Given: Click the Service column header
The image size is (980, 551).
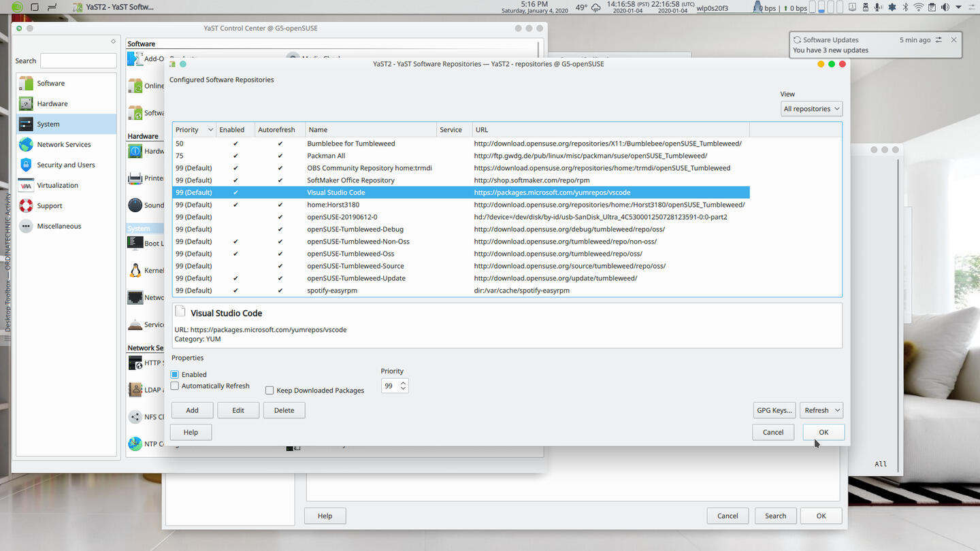Looking at the screenshot, I should pos(454,130).
